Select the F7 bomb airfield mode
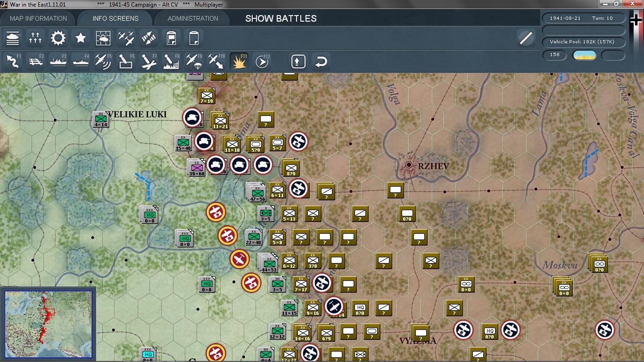 click(x=149, y=61)
